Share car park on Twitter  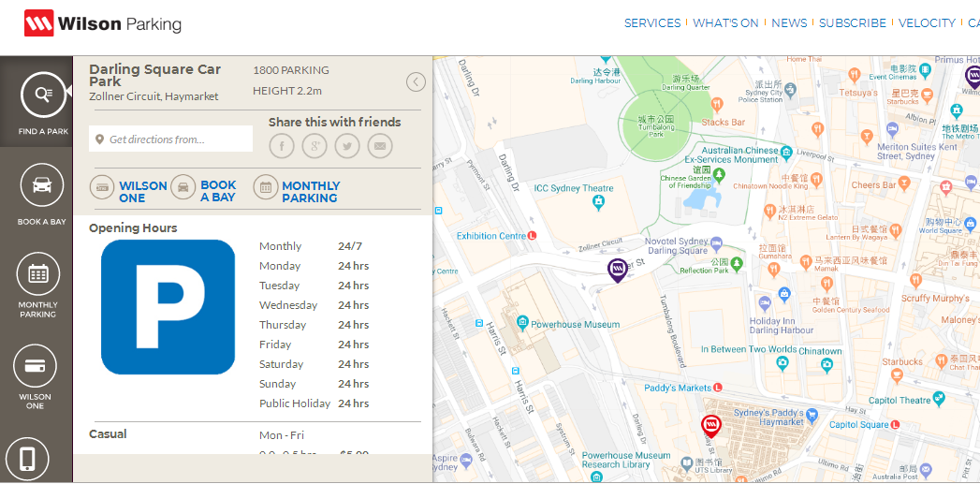[x=347, y=146]
